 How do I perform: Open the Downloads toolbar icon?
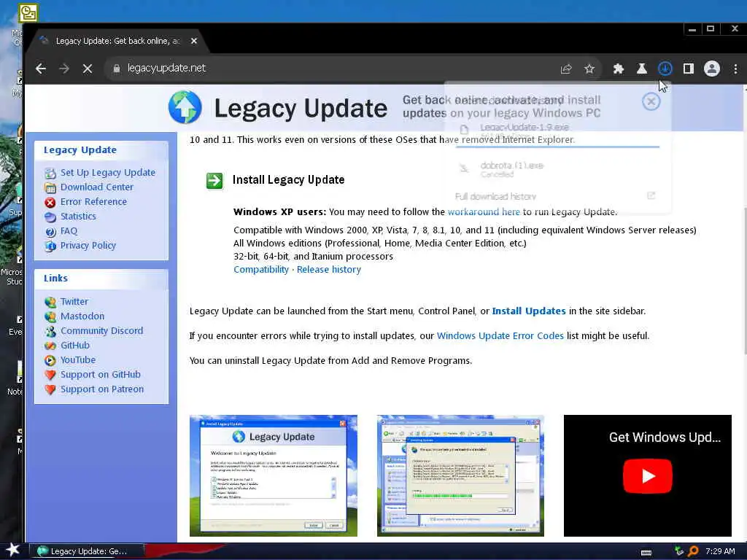point(665,69)
